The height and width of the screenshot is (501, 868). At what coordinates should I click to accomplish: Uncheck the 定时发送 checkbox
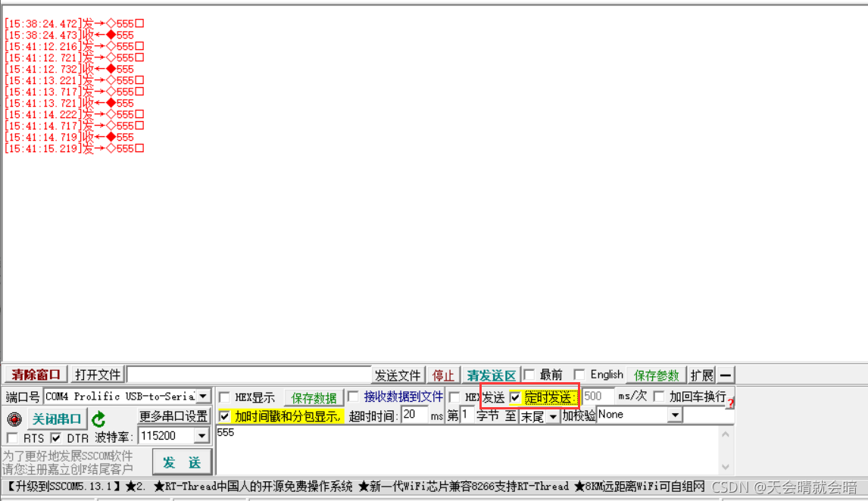pos(515,397)
